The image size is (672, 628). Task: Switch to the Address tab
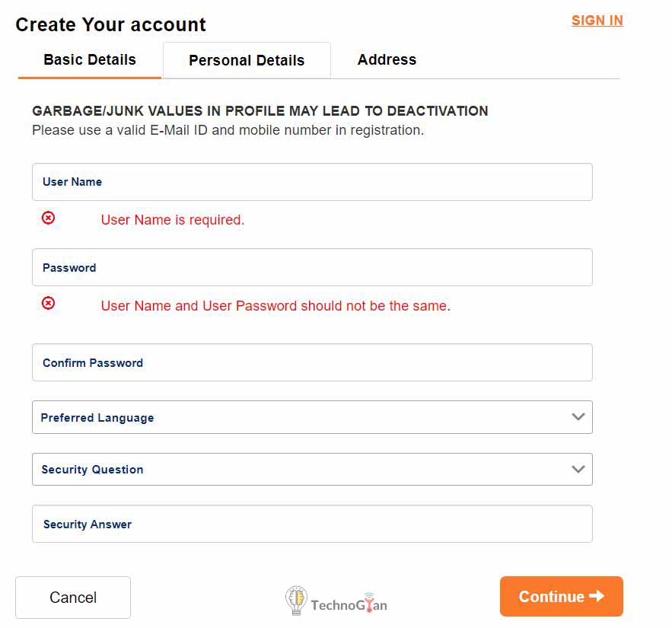pos(387,59)
